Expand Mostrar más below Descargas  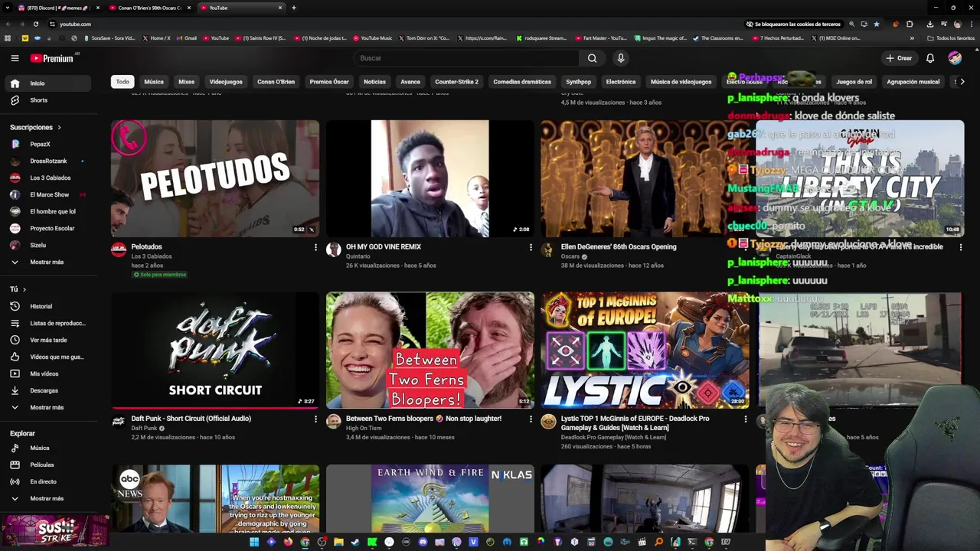47,407
